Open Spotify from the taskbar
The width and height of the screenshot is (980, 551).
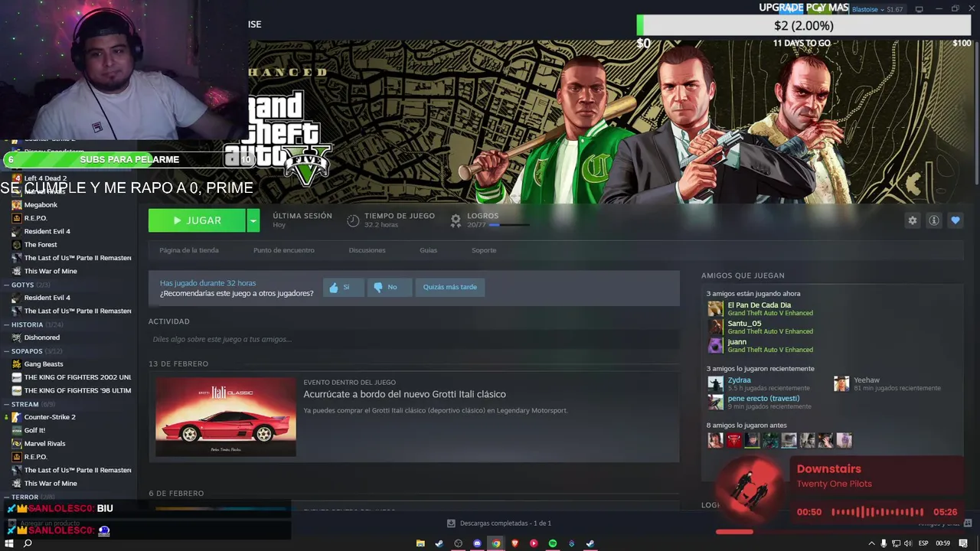(553, 543)
